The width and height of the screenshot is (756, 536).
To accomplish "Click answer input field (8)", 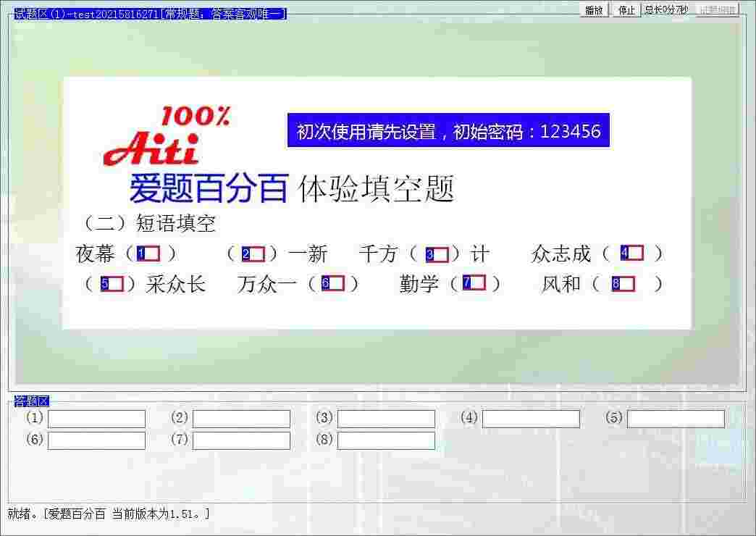I will (387, 440).
